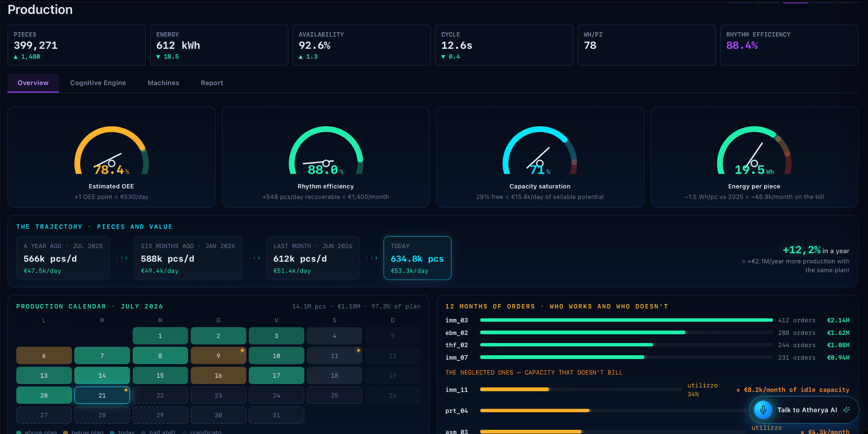The width and height of the screenshot is (868, 434).
Task: Open the AVAILABILITY 92.6% card
Action: pyautogui.click(x=362, y=45)
